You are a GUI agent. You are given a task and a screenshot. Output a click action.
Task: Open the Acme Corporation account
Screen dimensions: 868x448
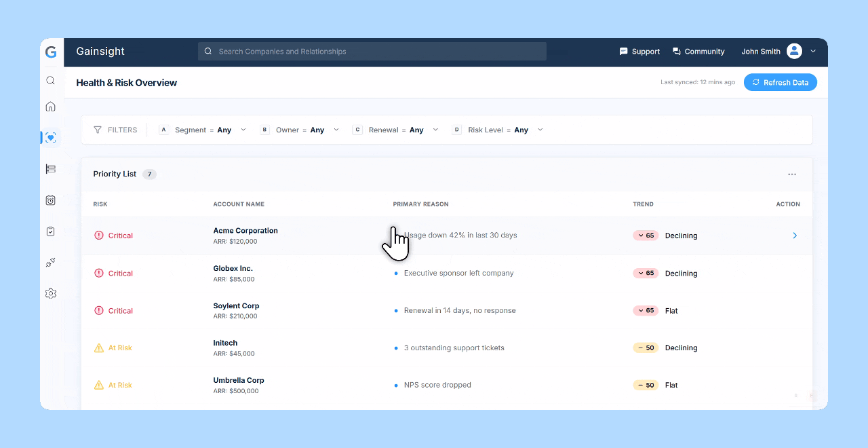(245, 230)
